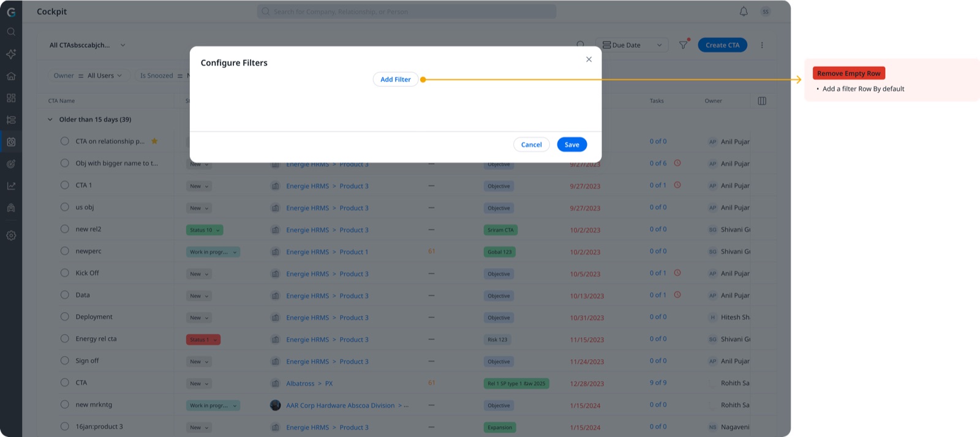
Task: Click the Expansion type tag
Action: tap(500, 428)
